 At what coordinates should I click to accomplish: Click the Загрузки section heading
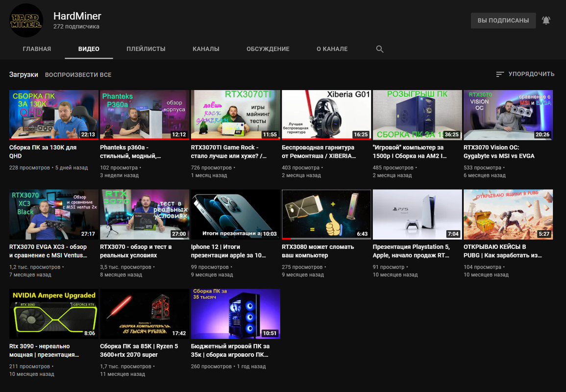(x=24, y=74)
